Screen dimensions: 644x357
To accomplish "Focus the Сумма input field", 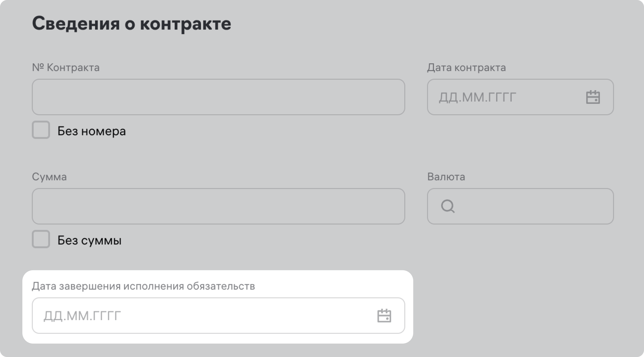I will click(x=218, y=206).
